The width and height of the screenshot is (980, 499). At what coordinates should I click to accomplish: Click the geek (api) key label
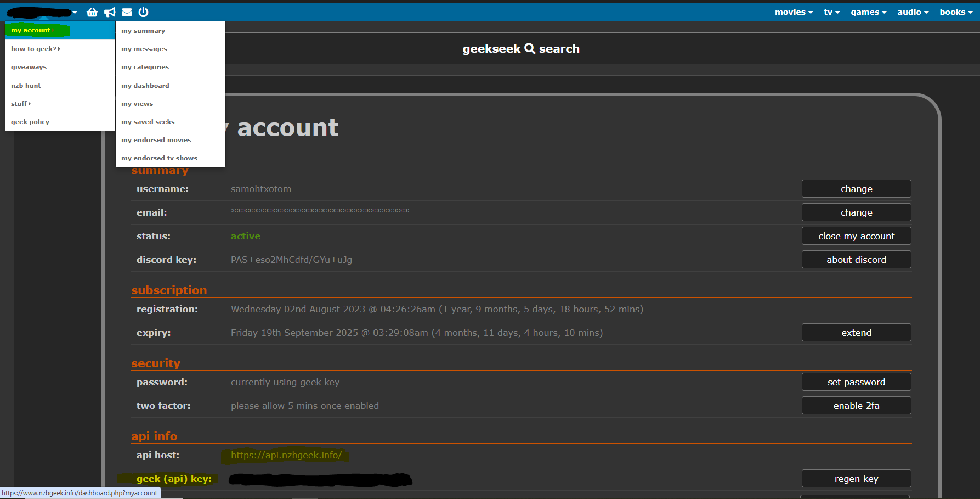point(174,479)
